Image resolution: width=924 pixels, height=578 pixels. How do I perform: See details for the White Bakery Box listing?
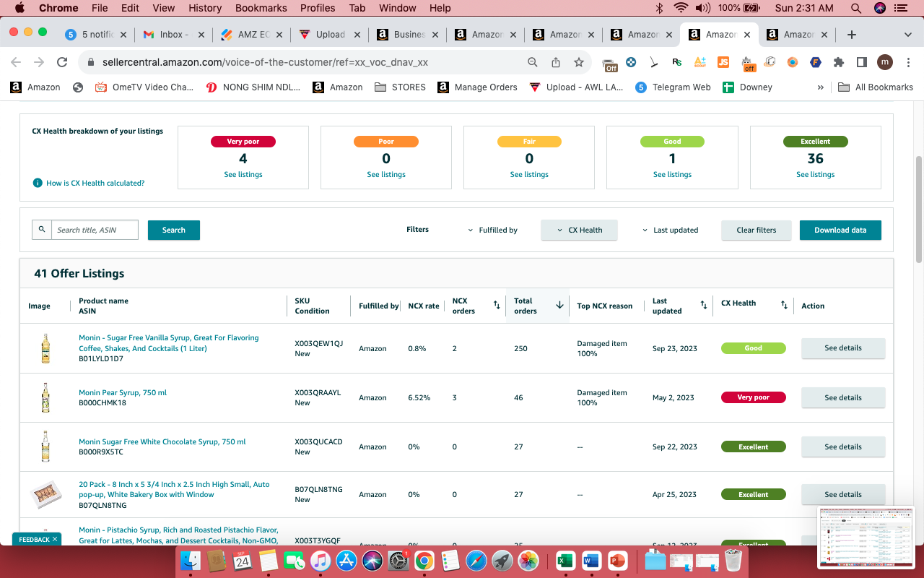(x=843, y=494)
